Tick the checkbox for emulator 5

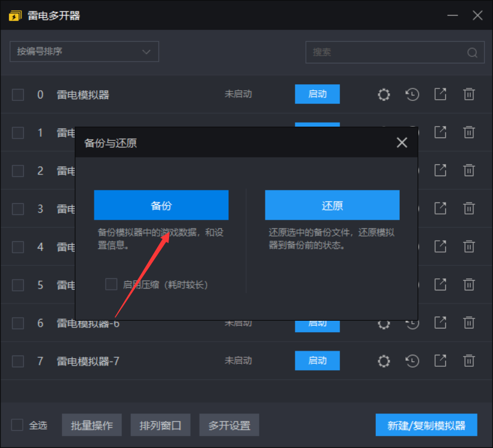[x=18, y=285]
